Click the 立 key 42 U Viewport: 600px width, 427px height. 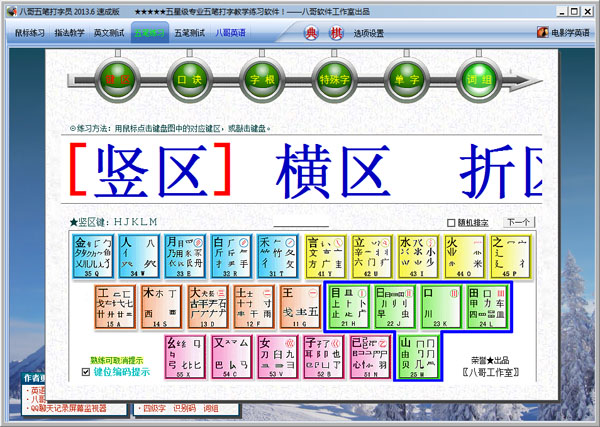pos(372,256)
